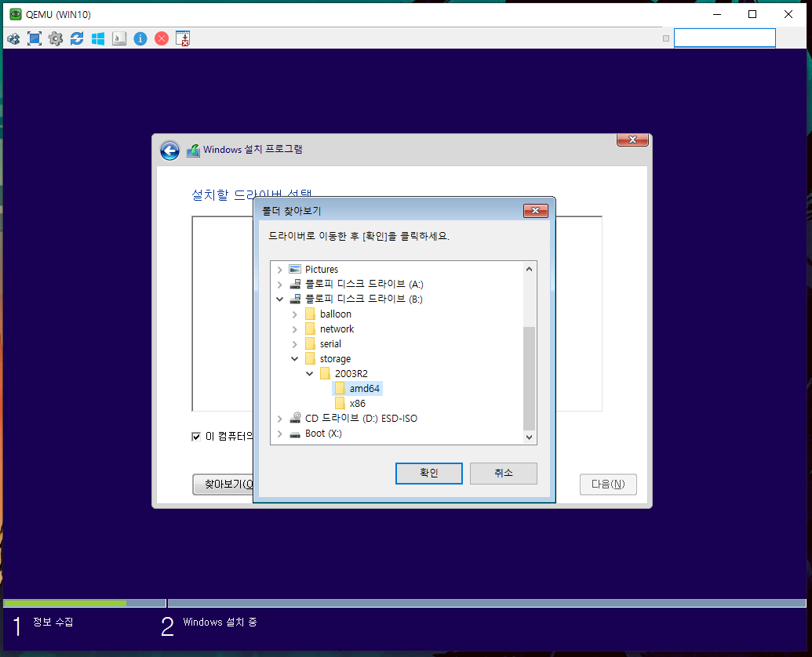This screenshot has height=657, width=812.
Task: Click the QEMU window title icon
Action: (x=16, y=14)
